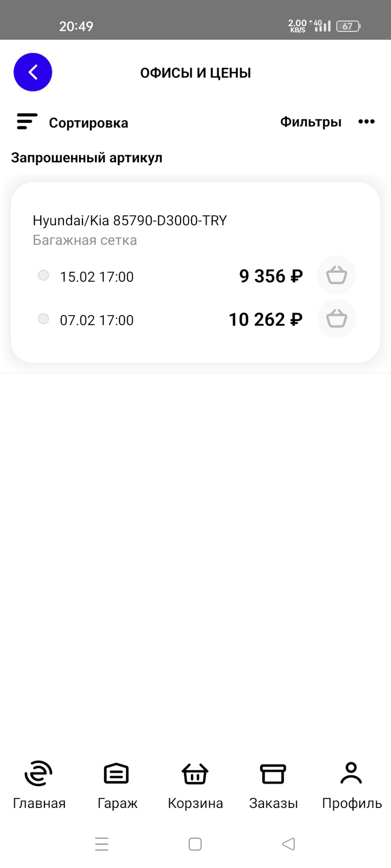This screenshot has width=391, height=868.
Task: Open the Гараж garage icon
Action: coord(117,774)
